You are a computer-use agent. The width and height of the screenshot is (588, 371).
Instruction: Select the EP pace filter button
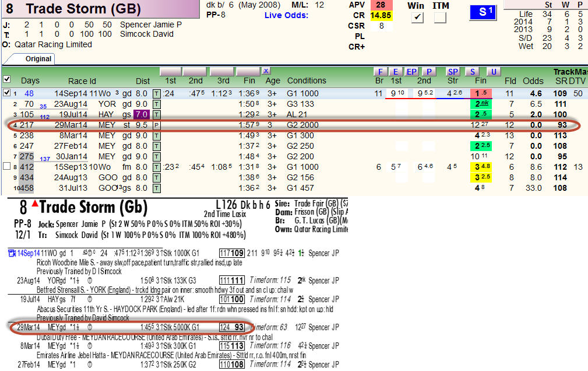click(x=411, y=72)
